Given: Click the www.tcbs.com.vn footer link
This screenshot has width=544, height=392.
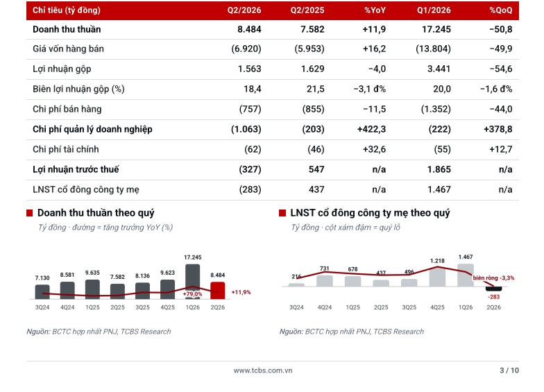Looking at the screenshot, I should (262, 370).
